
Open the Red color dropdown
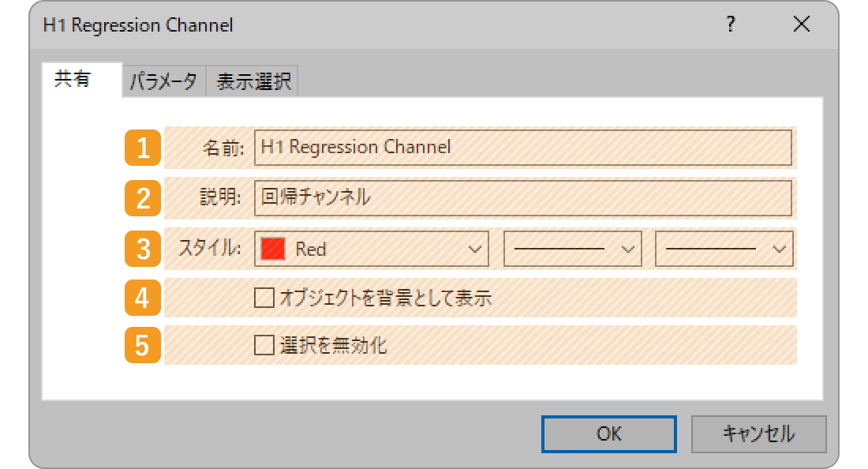pos(372,249)
